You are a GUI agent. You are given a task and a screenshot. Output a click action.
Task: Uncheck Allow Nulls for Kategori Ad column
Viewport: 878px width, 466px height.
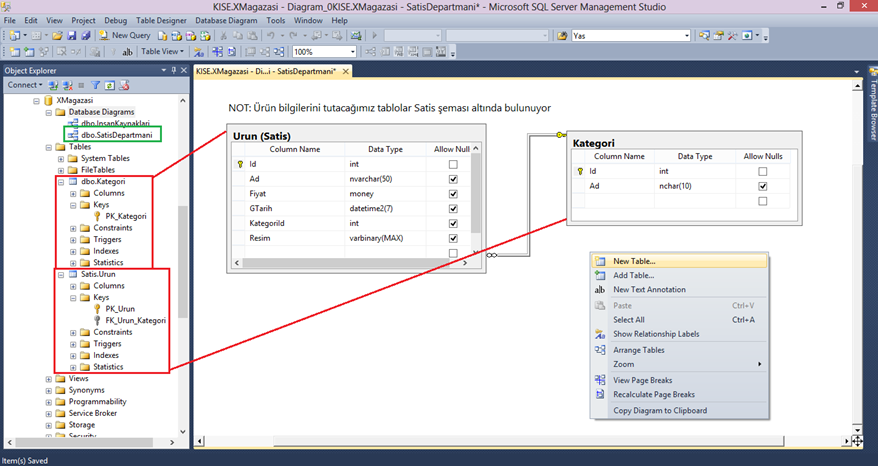click(x=762, y=186)
